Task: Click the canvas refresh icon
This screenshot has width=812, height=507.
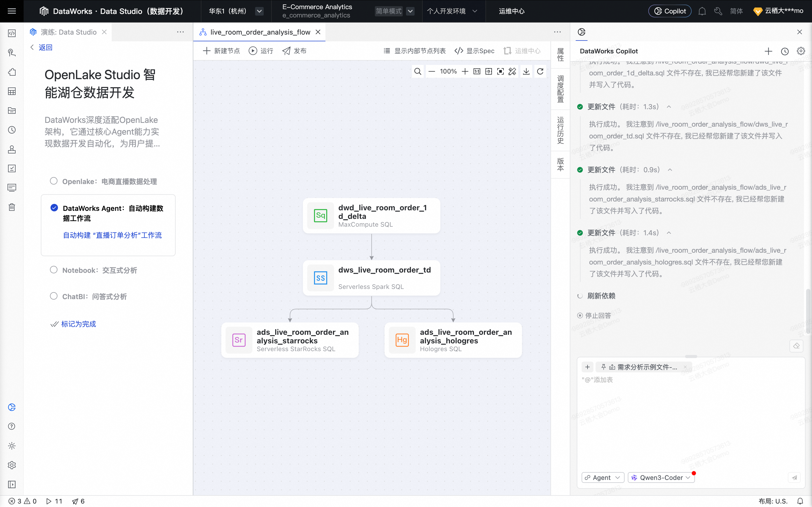Action: 540,71
